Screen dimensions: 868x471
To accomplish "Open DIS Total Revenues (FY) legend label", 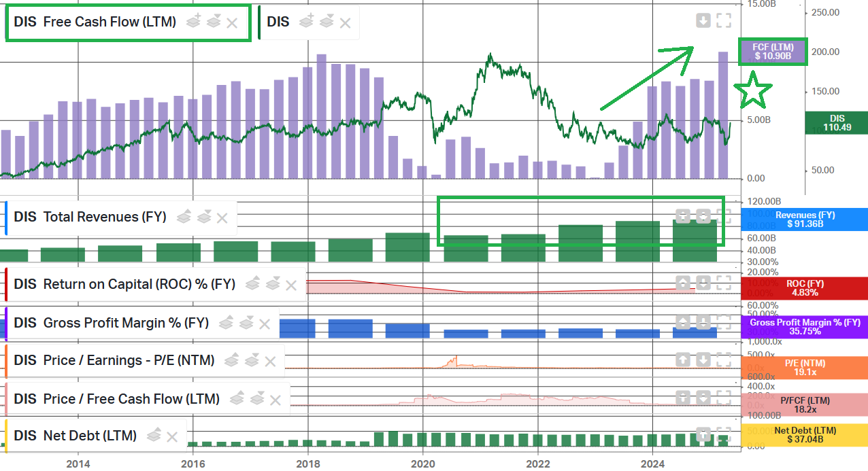I will point(90,217).
